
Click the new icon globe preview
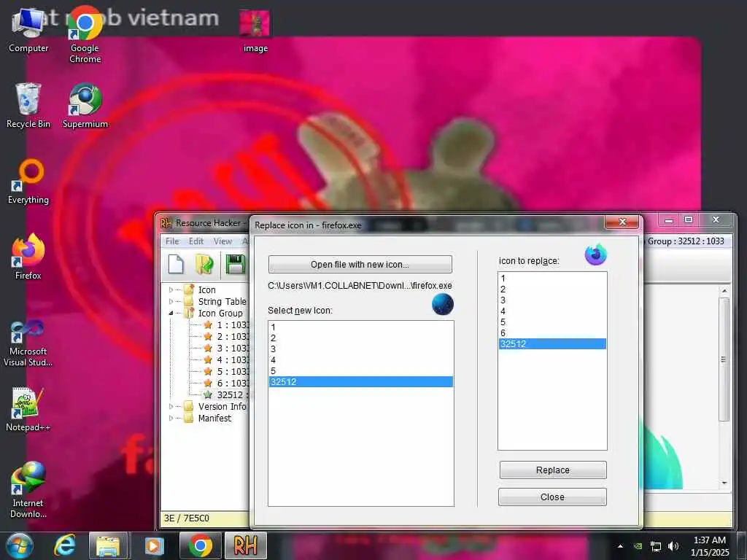(x=443, y=304)
